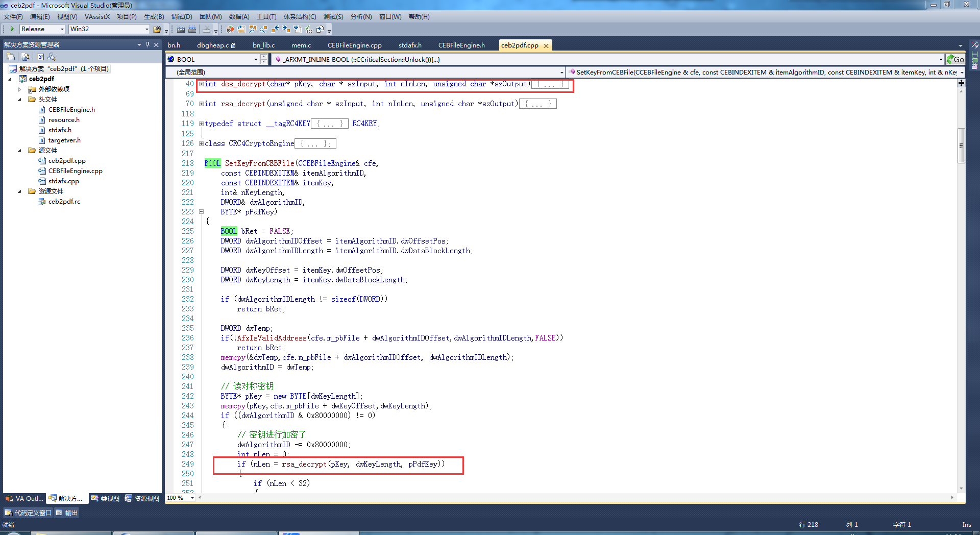The width and height of the screenshot is (980, 535).
Task: Switch to the 资源视图 panel tab
Action: pos(142,498)
